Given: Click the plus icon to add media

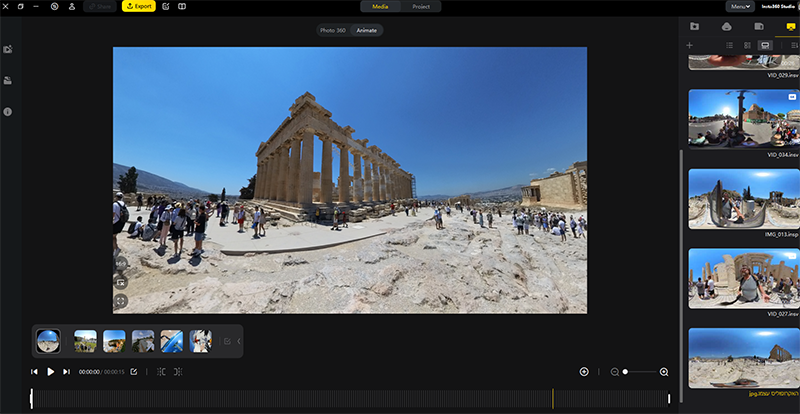Looking at the screenshot, I should [x=689, y=45].
